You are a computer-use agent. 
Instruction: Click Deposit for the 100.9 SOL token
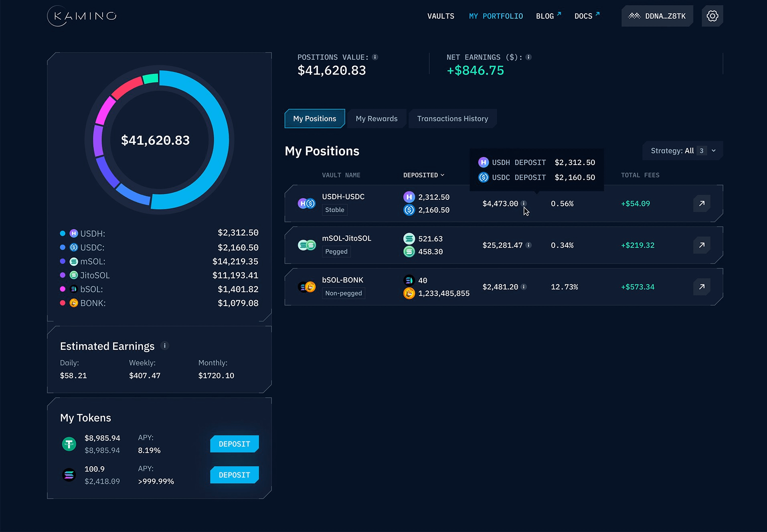point(235,475)
